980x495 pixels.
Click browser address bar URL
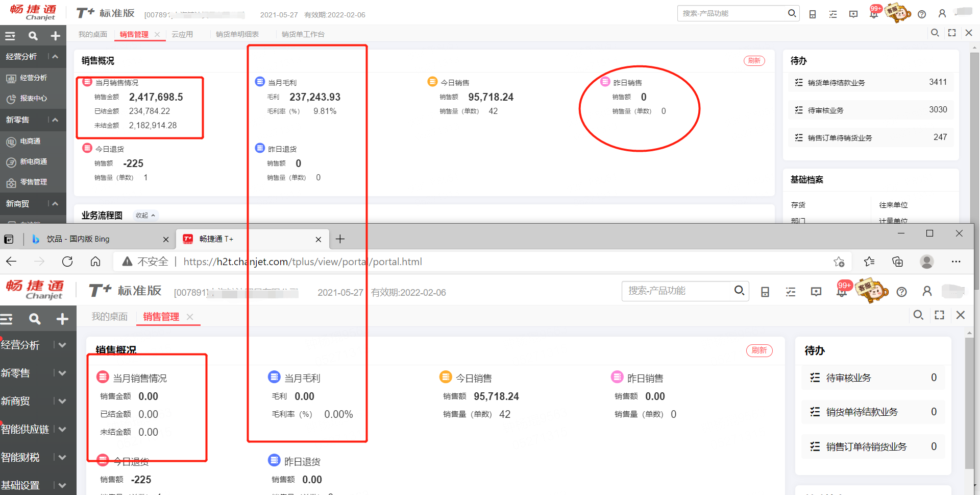click(303, 262)
